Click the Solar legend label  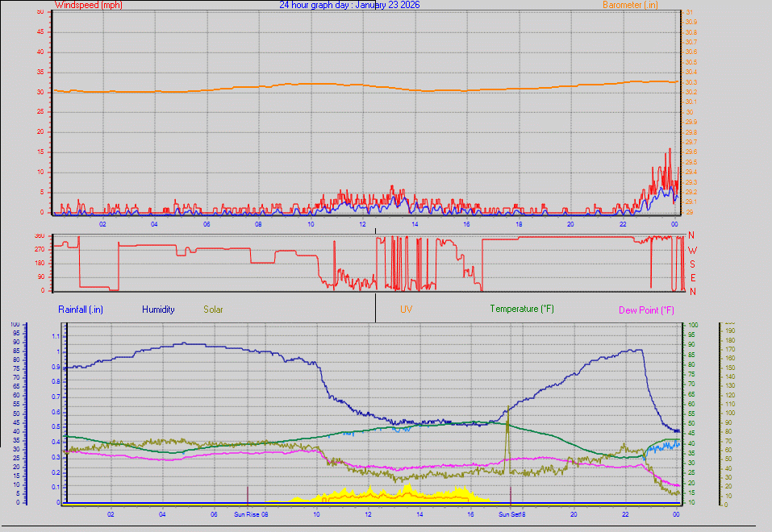(x=214, y=309)
